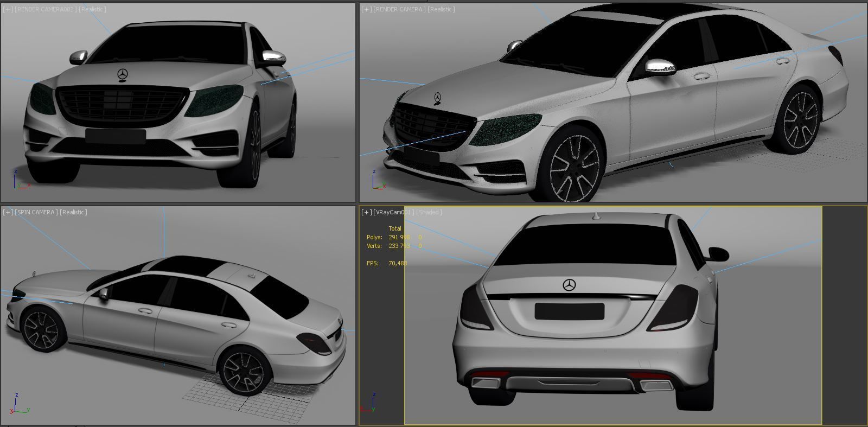Open Realistic shading menu in SPIN CAMERA viewport

(73, 212)
